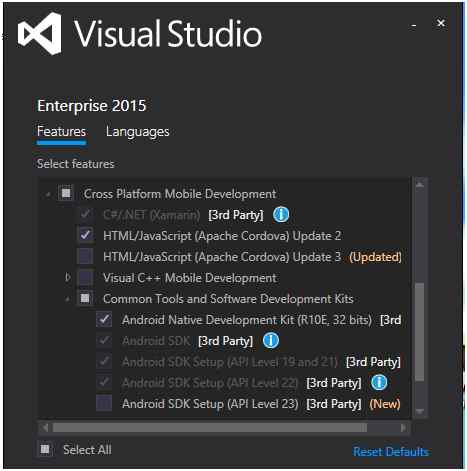467x471 pixels.
Task: Click the vertical scrollbar thumb
Action: click(420, 332)
